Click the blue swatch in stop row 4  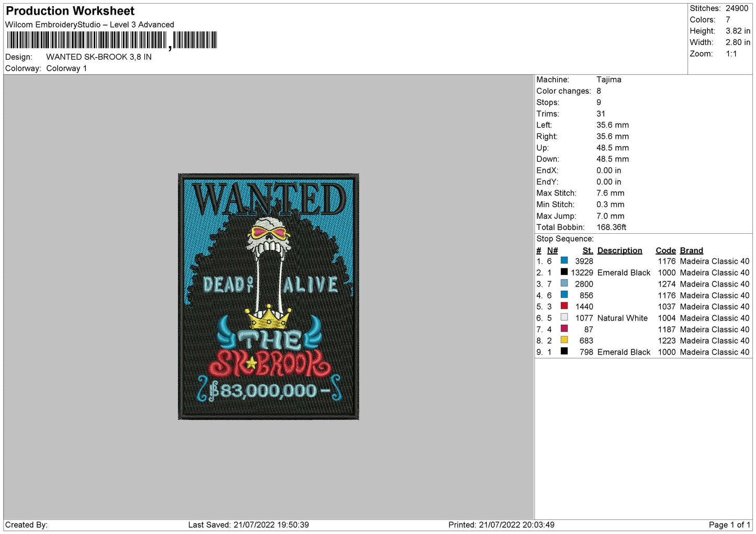(564, 295)
